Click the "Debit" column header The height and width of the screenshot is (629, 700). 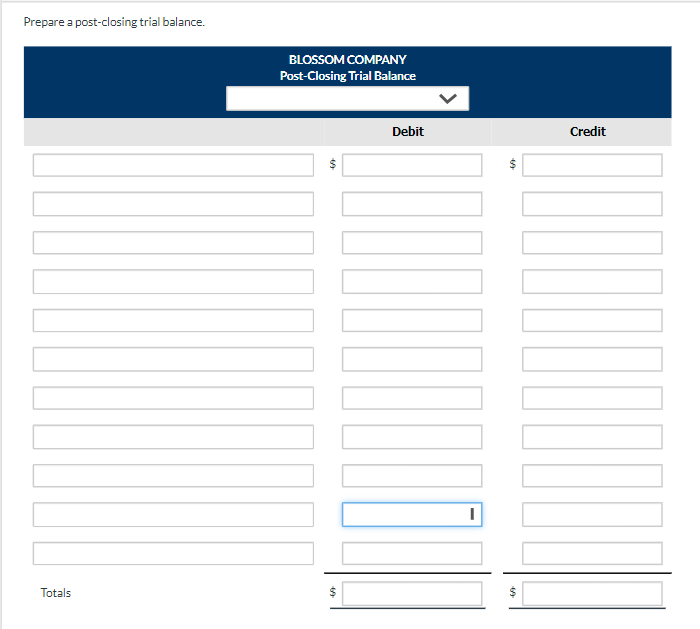point(408,131)
